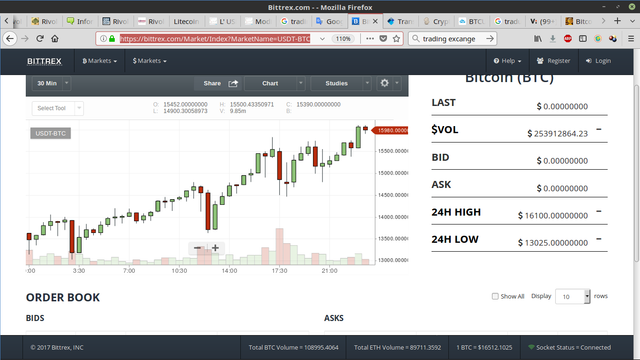The height and width of the screenshot is (360, 640).
Task: Click the search go arrow
Action: click(x=490, y=39)
